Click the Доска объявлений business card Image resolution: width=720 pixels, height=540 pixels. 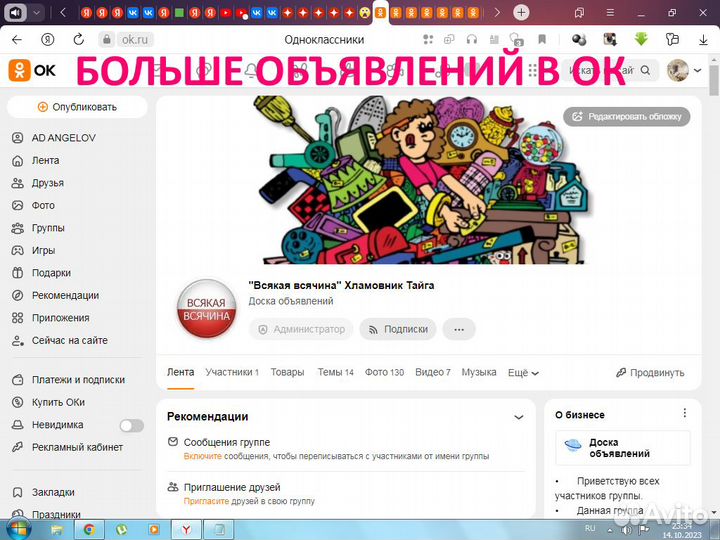click(623, 448)
